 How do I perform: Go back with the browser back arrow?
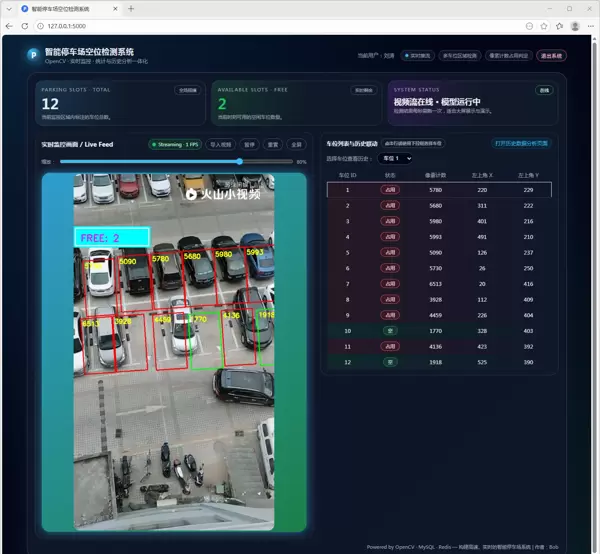tap(11, 25)
